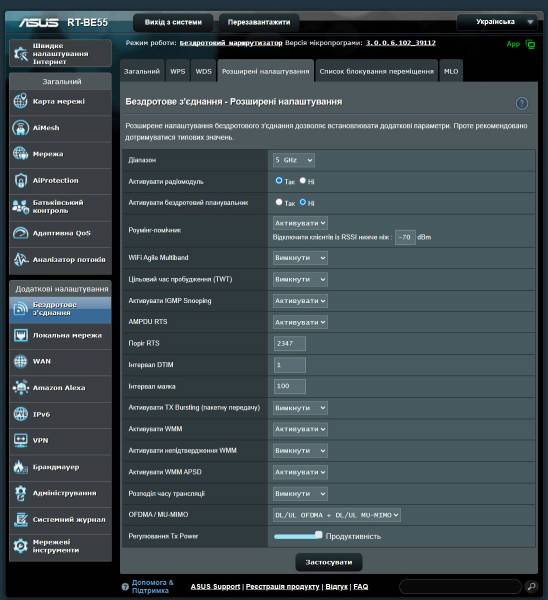Click the Допомога & Підтримка help icon
The width and height of the screenshot is (548, 600).
[125, 587]
